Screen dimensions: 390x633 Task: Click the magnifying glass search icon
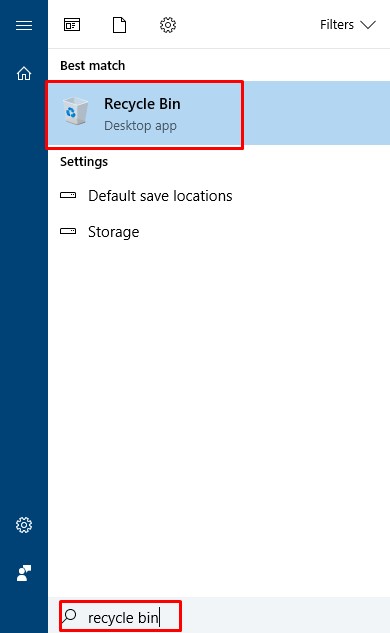pyautogui.click(x=70, y=616)
